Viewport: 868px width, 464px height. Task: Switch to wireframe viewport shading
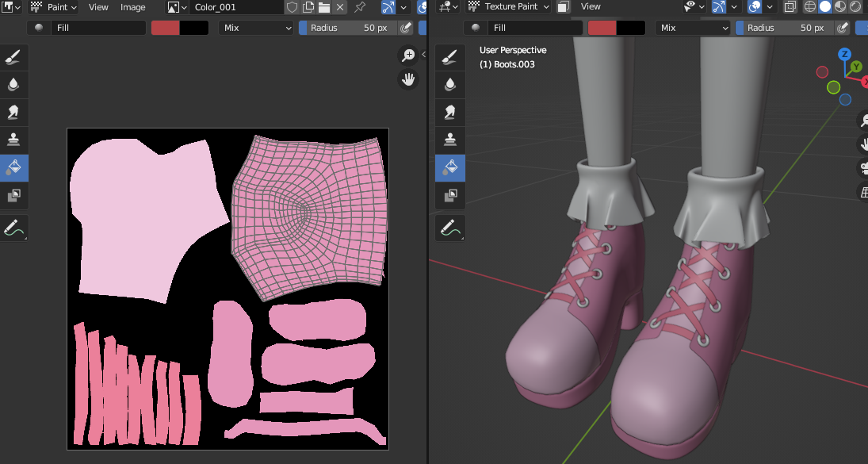coord(810,6)
